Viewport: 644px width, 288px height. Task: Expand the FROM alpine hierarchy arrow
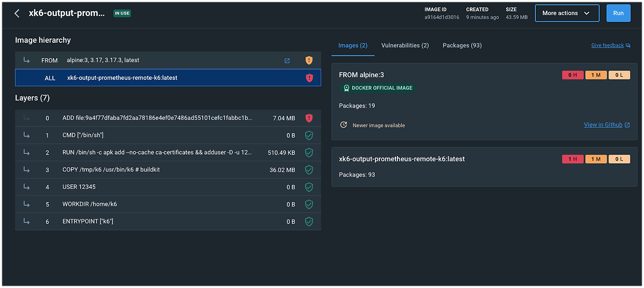click(27, 60)
